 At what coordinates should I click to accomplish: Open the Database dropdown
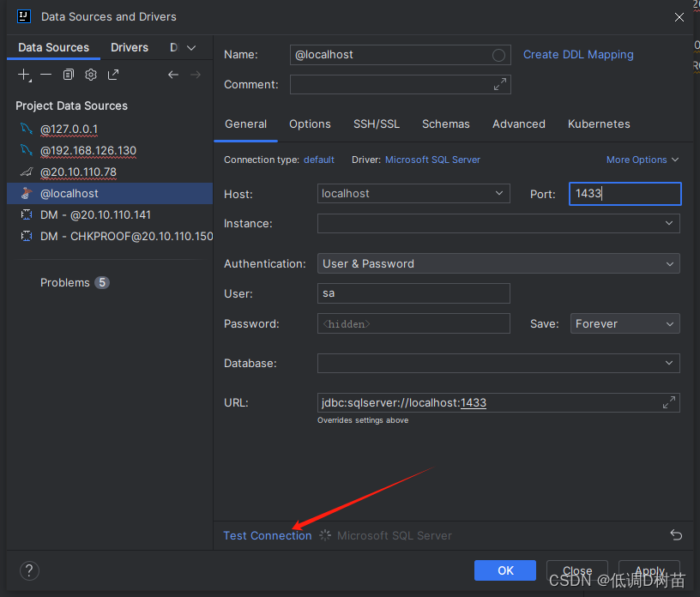click(x=498, y=363)
